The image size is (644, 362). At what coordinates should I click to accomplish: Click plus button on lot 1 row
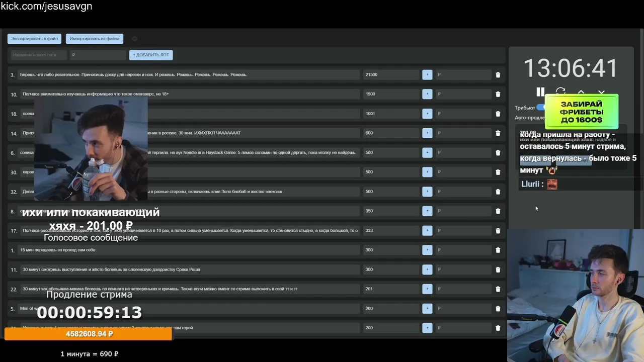tap(427, 250)
